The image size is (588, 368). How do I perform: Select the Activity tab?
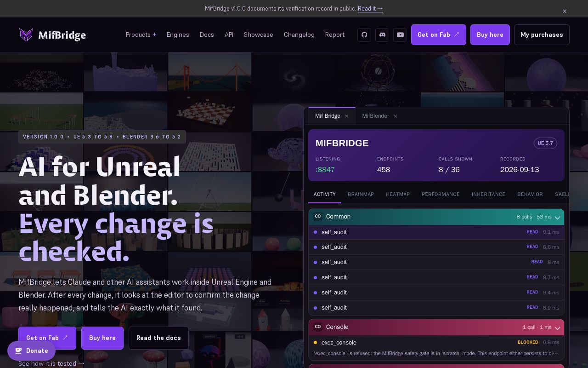[325, 194]
